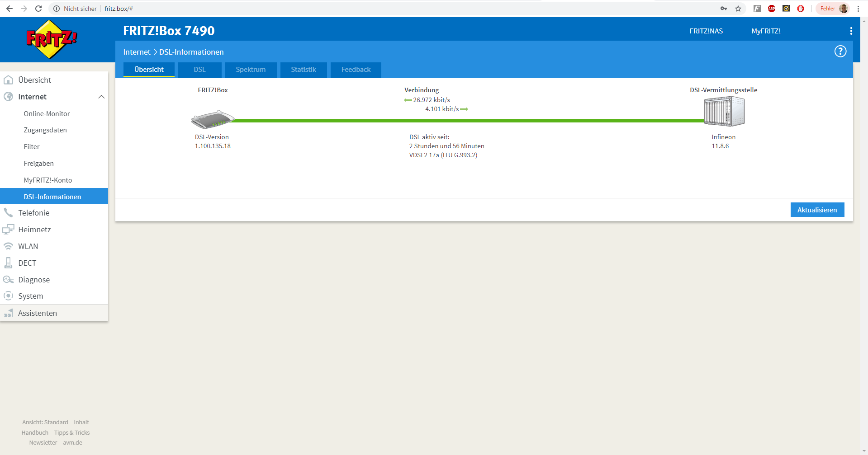Click the browser forward arrow

(x=24, y=9)
